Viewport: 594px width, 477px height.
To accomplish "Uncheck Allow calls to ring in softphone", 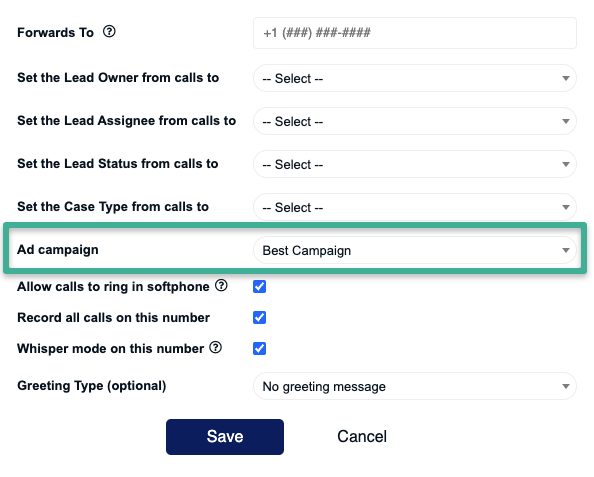I will 259,286.
